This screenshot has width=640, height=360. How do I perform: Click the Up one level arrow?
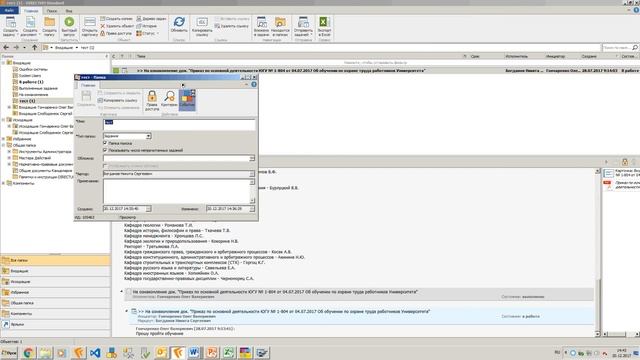(35, 48)
